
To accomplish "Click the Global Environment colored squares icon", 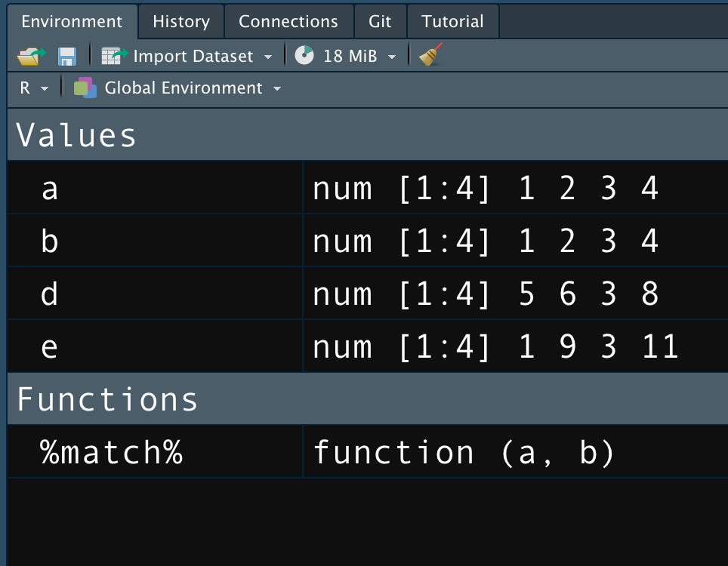I will click(x=85, y=88).
